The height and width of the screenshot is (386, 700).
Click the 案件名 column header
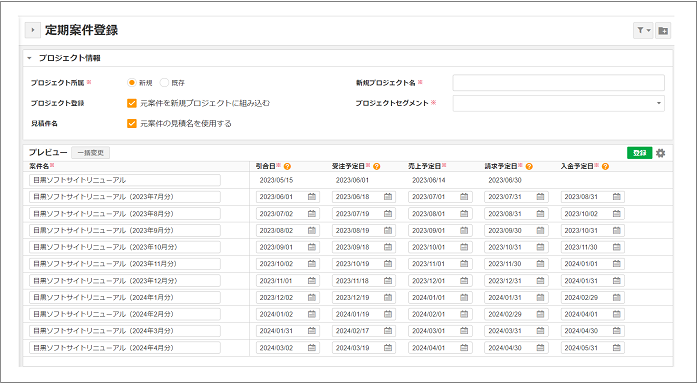[39, 166]
